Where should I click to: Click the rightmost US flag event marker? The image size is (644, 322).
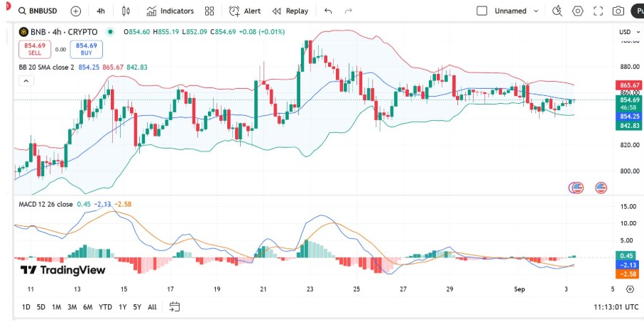(601, 188)
